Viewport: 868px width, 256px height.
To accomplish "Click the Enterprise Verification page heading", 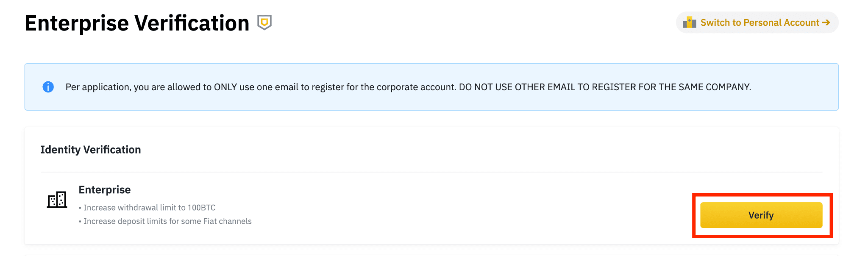I will coord(137,23).
